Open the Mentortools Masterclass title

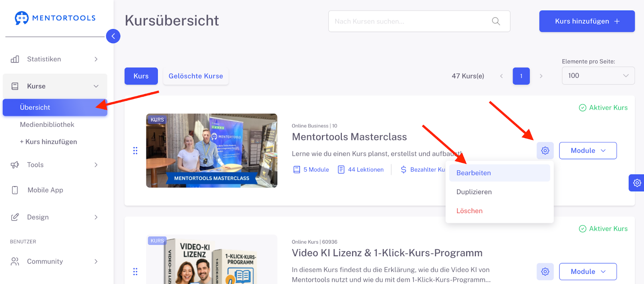coord(349,137)
